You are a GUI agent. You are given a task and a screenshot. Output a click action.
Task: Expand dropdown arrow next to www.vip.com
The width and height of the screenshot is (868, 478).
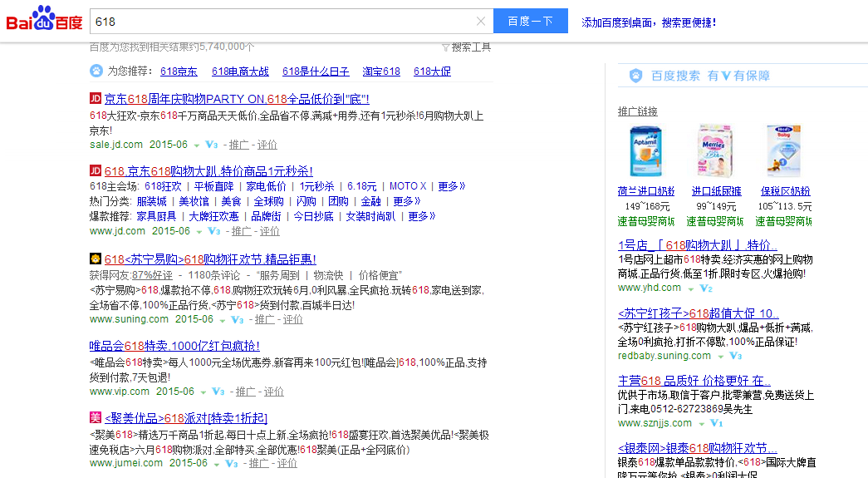[x=204, y=392]
